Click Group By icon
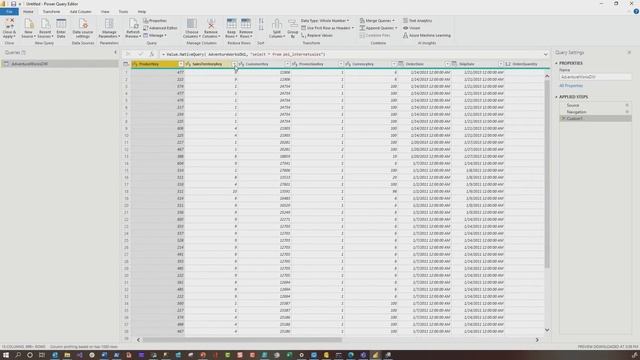 [293, 24]
